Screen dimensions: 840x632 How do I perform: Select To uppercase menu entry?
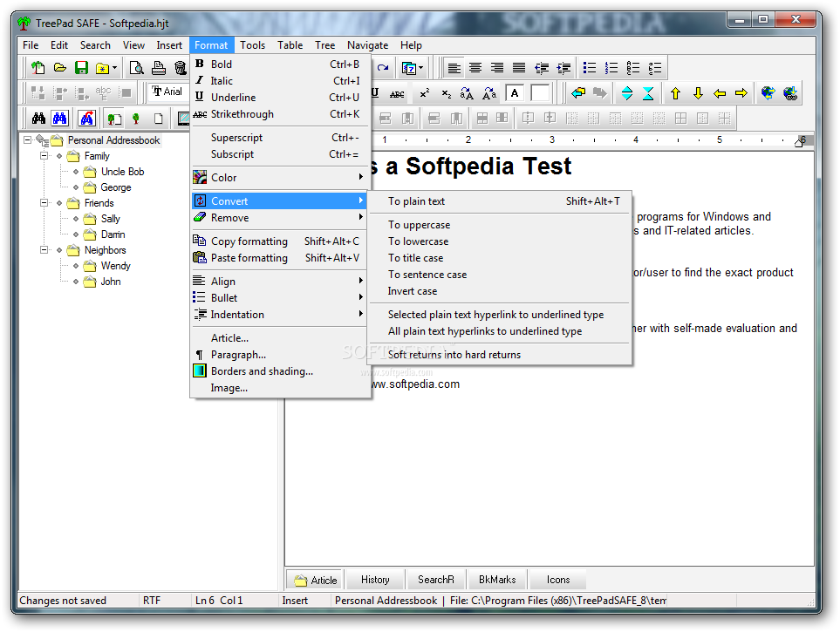[x=499, y=225]
